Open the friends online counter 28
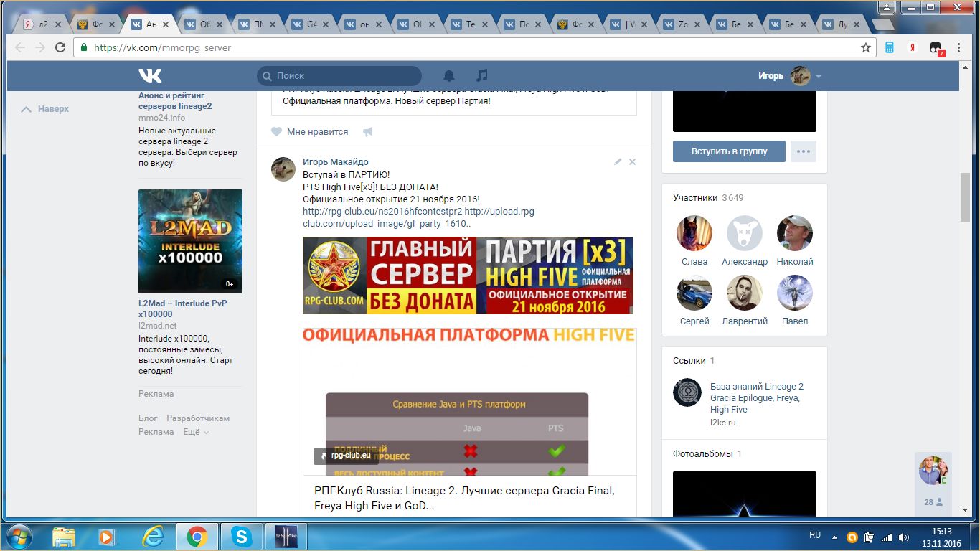Image resolution: width=980 pixels, height=551 pixels. click(933, 502)
